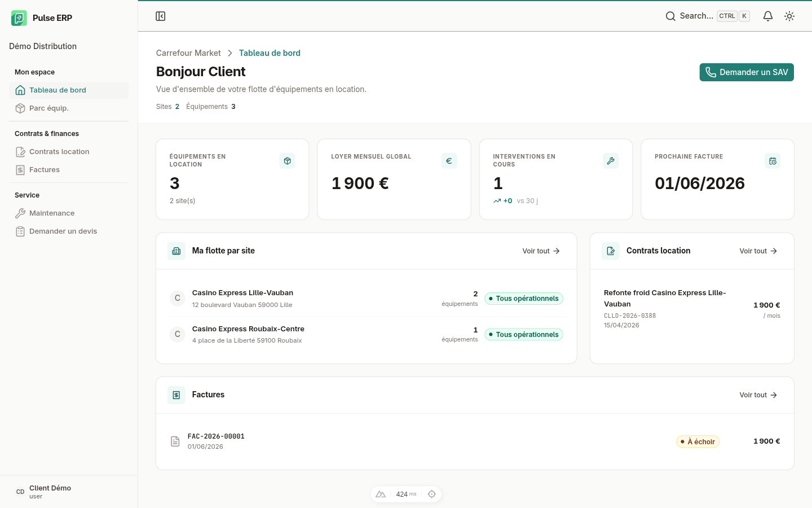Viewport: 812px width, 508px height.
Task: Click the home icon of Tableau de bord
Action: tap(20, 90)
